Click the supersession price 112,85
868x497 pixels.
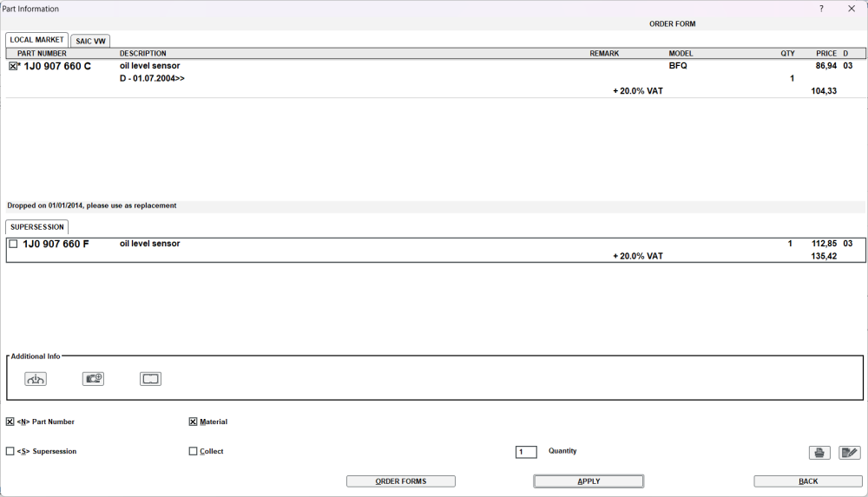click(x=825, y=244)
